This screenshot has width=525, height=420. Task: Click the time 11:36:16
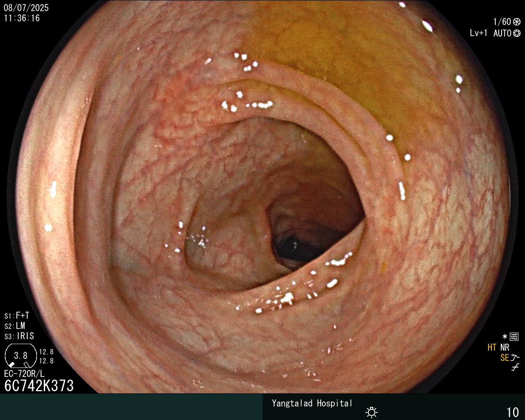point(22,18)
